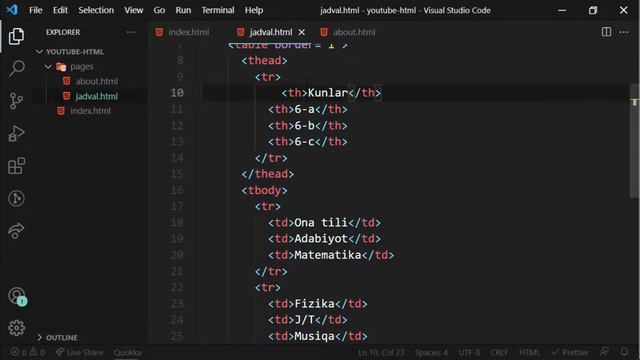Open Manage settings gear
This screenshot has width=640, height=360.
[16, 327]
